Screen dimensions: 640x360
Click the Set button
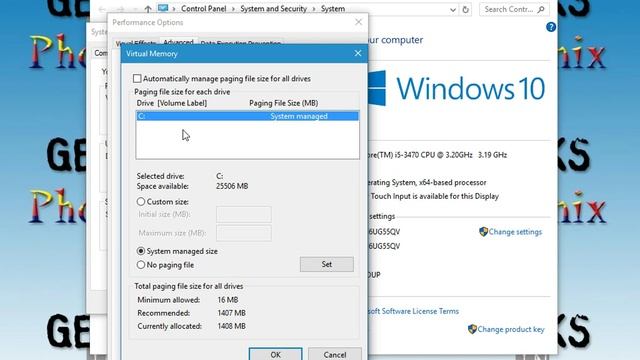point(327,264)
